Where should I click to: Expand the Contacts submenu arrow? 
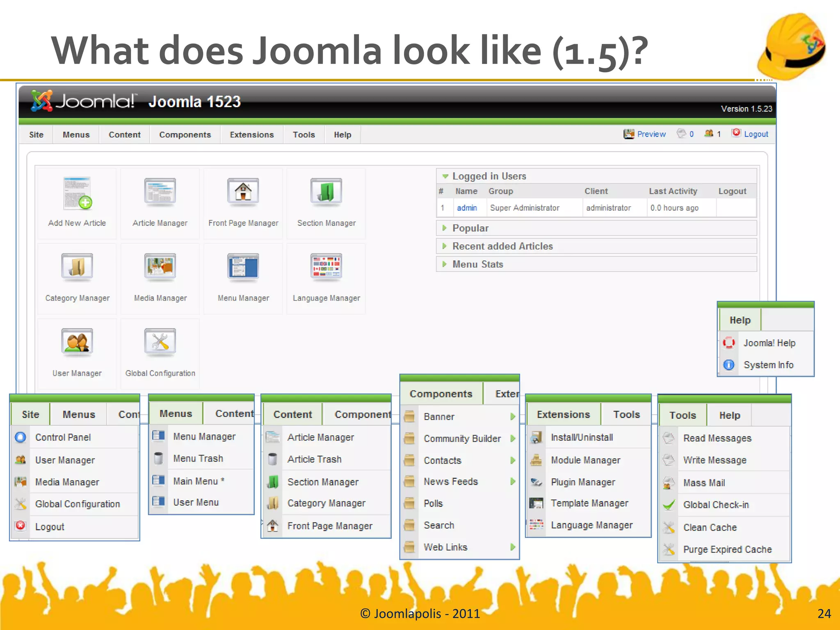click(513, 460)
